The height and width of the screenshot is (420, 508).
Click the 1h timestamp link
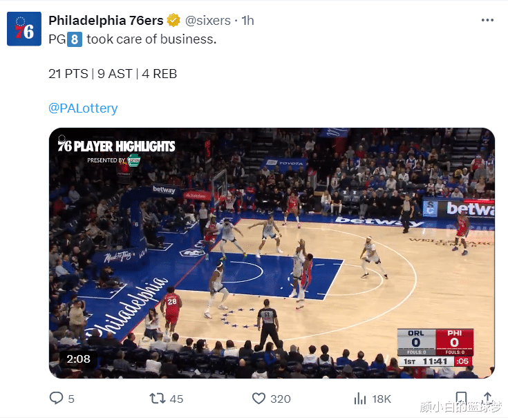[x=248, y=21]
